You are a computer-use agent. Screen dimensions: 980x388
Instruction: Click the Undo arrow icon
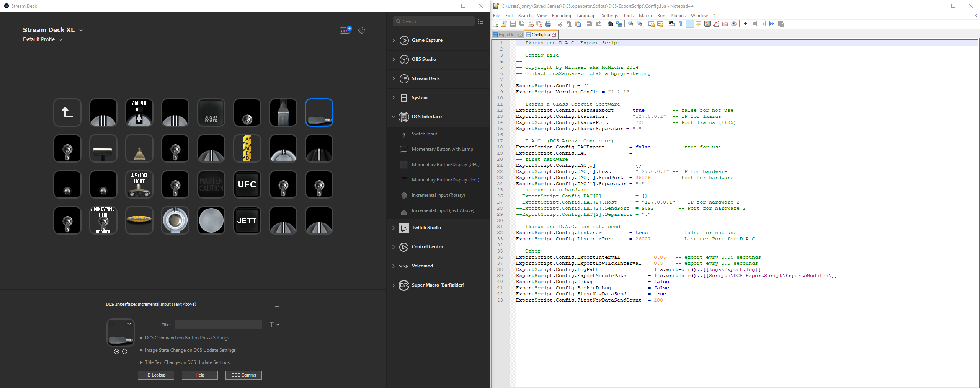(x=590, y=24)
